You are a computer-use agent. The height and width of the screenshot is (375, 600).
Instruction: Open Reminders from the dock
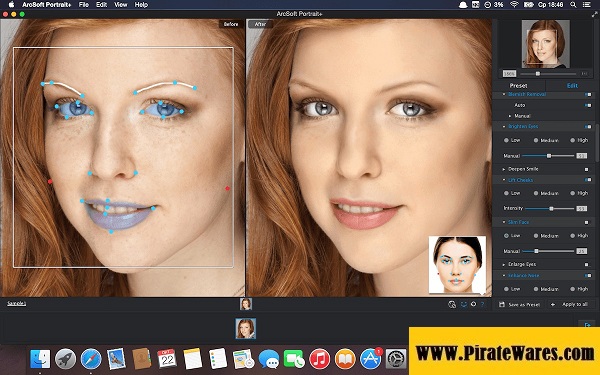coord(218,359)
